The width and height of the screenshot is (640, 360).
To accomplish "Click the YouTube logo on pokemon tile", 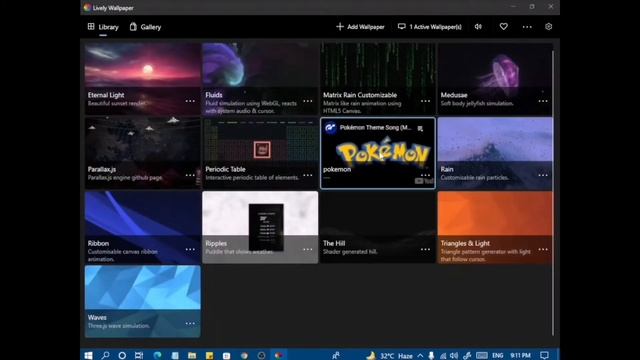I will click(x=424, y=181).
